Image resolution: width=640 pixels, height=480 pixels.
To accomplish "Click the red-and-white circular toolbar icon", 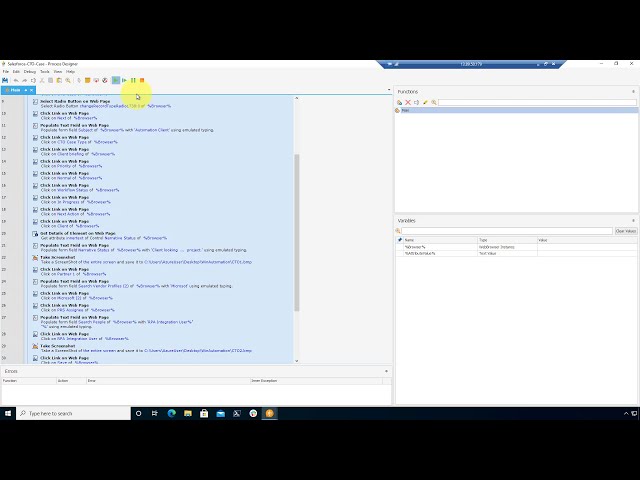I will point(105,80).
